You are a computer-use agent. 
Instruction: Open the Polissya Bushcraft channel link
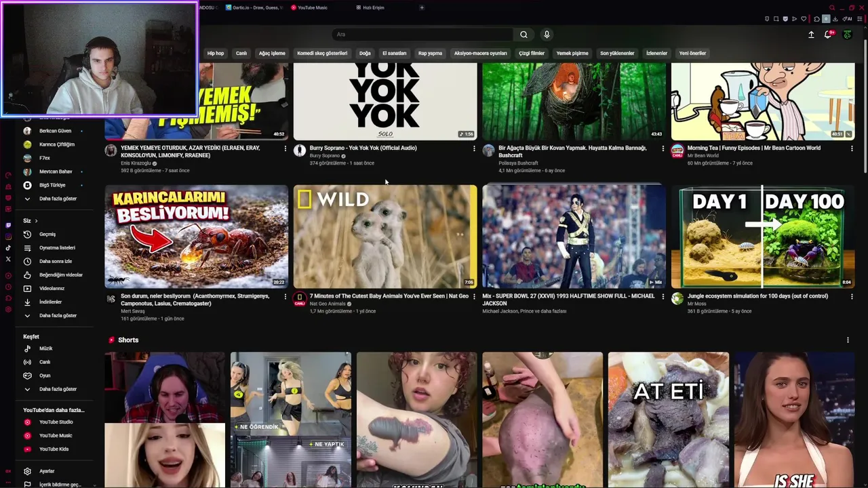pos(518,163)
